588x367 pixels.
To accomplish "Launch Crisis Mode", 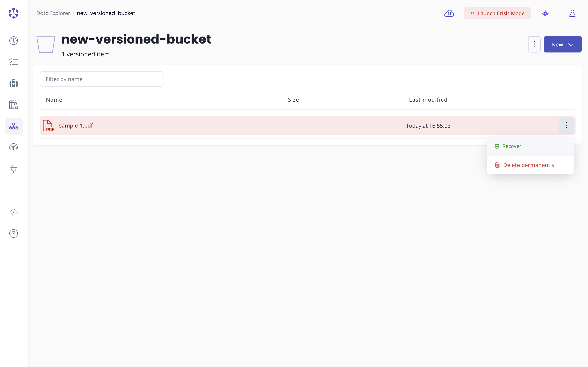I will [497, 13].
